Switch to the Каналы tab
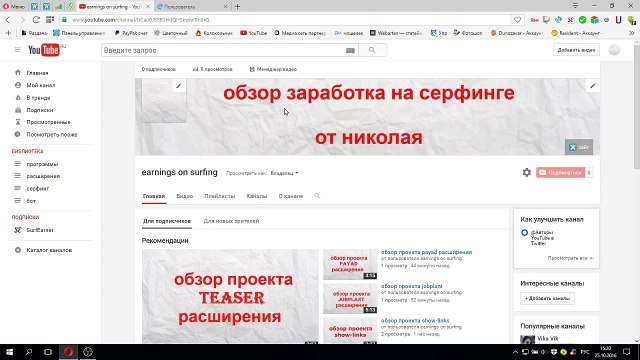 (x=257, y=196)
